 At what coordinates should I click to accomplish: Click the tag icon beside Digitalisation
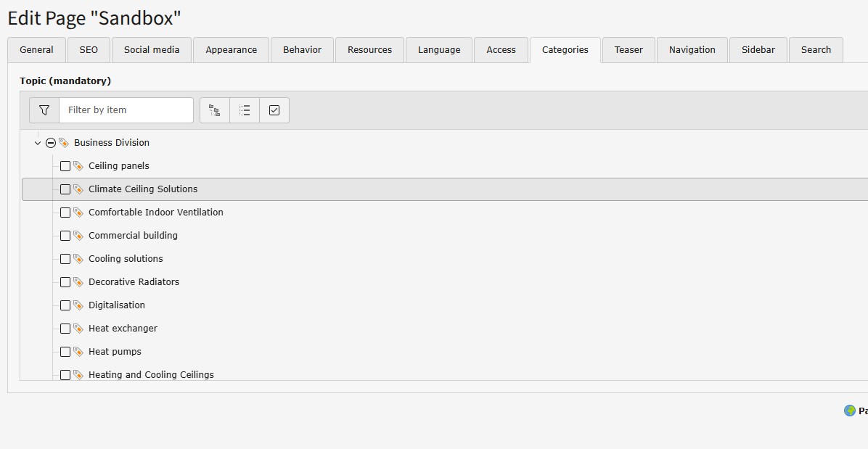tap(78, 305)
